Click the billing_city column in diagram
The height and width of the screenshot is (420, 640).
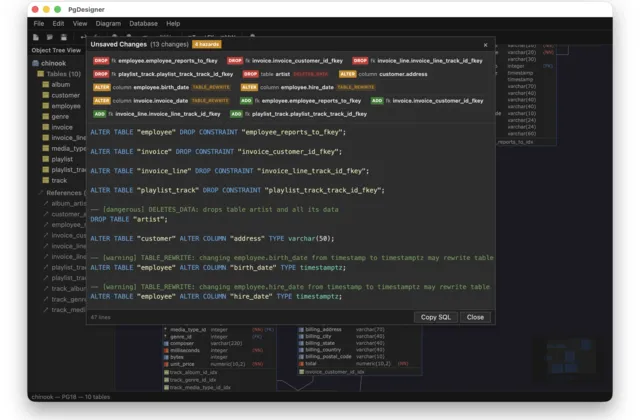tap(318, 336)
